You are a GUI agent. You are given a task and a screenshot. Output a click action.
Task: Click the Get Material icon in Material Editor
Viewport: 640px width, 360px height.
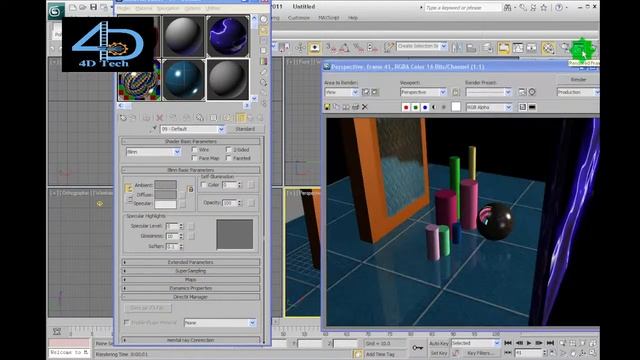click(123, 118)
